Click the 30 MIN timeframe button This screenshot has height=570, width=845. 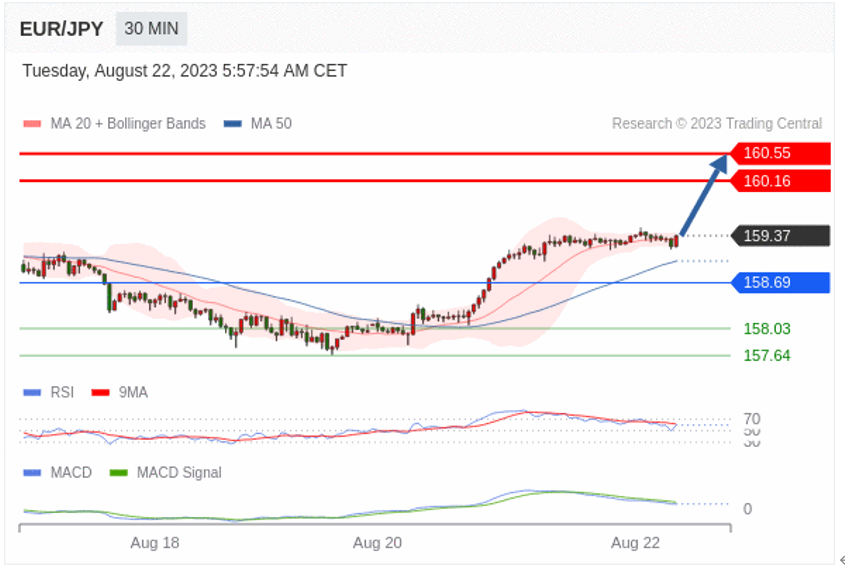[151, 29]
